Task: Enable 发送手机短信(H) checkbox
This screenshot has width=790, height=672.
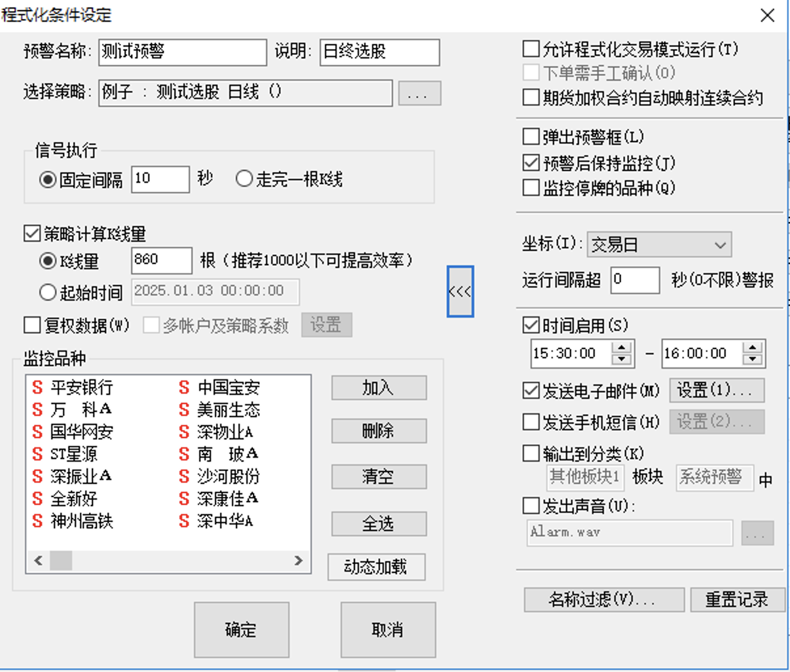Action: [531, 422]
